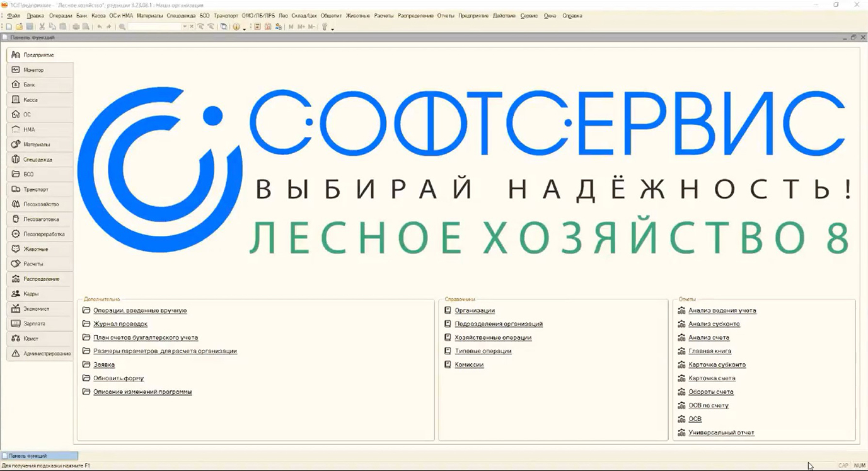The width and height of the screenshot is (868, 471).
Task: Click the calculator icon in toolbar
Action: (257, 26)
